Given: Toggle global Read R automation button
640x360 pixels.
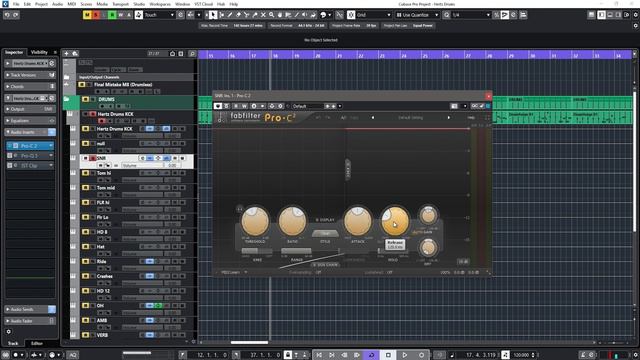Looking at the screenshot, I should (x=112, y=15).
